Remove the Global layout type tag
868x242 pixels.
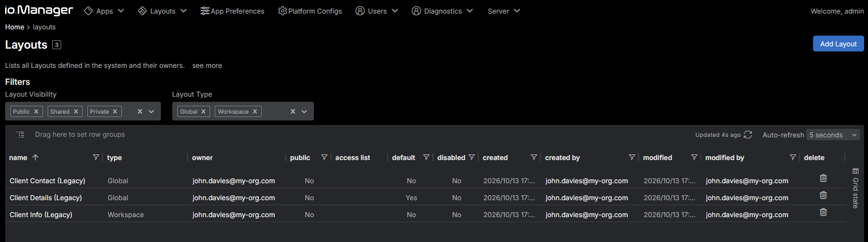(204, 111)
